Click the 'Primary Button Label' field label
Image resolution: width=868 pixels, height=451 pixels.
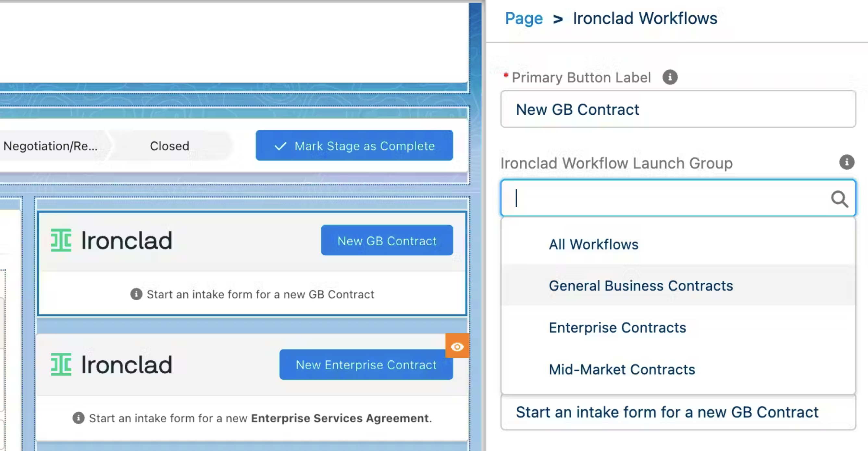click(581, 77)
